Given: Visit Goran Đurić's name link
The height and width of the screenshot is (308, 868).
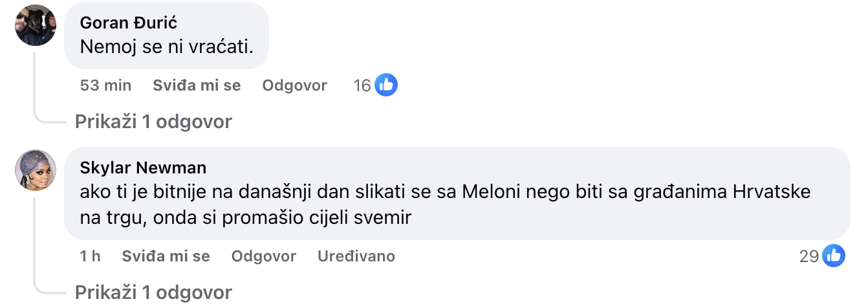Looking at the screenshot, I should [129, 23].
